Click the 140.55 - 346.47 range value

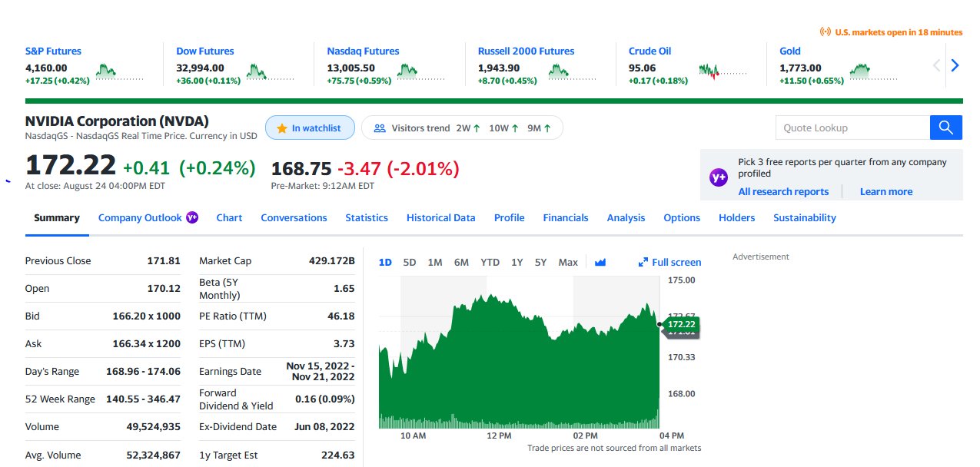(x=142, y=399)
